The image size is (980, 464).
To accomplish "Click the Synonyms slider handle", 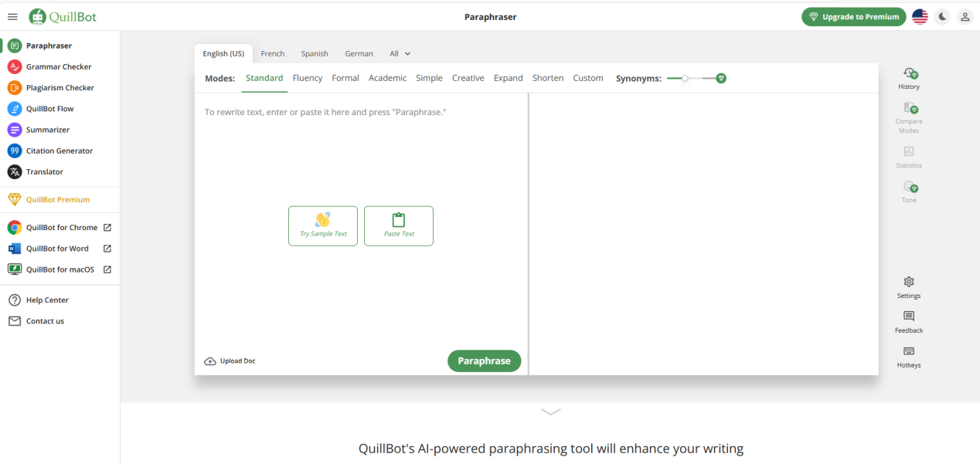I will [x=685, y=78].
